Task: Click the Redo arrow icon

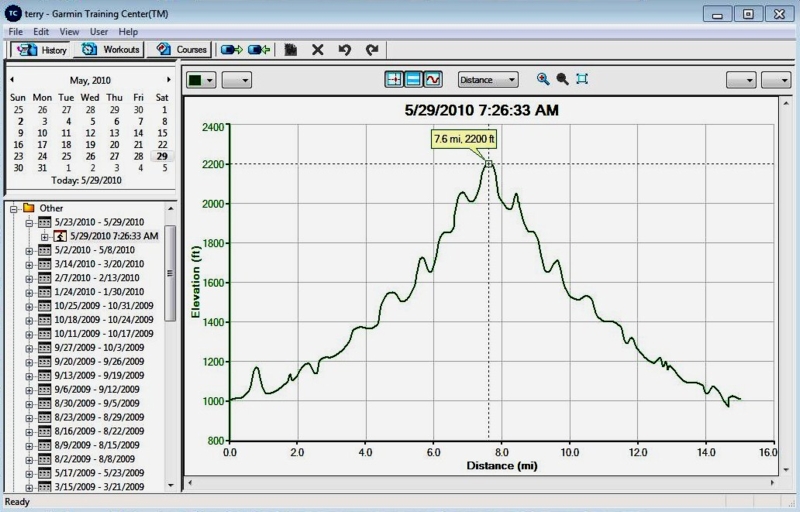Action: pos(372,49)
